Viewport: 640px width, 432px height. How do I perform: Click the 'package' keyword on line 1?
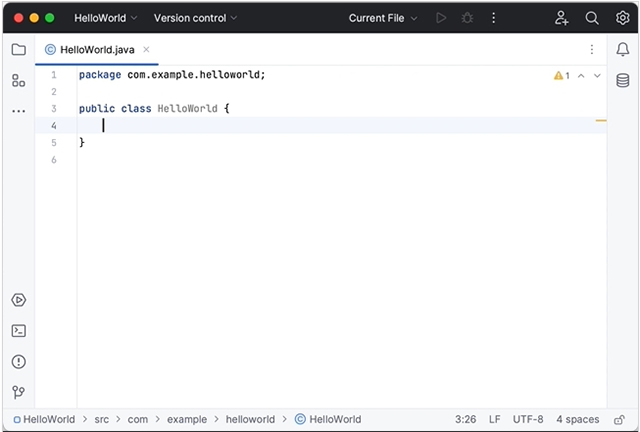pos(100,75)
